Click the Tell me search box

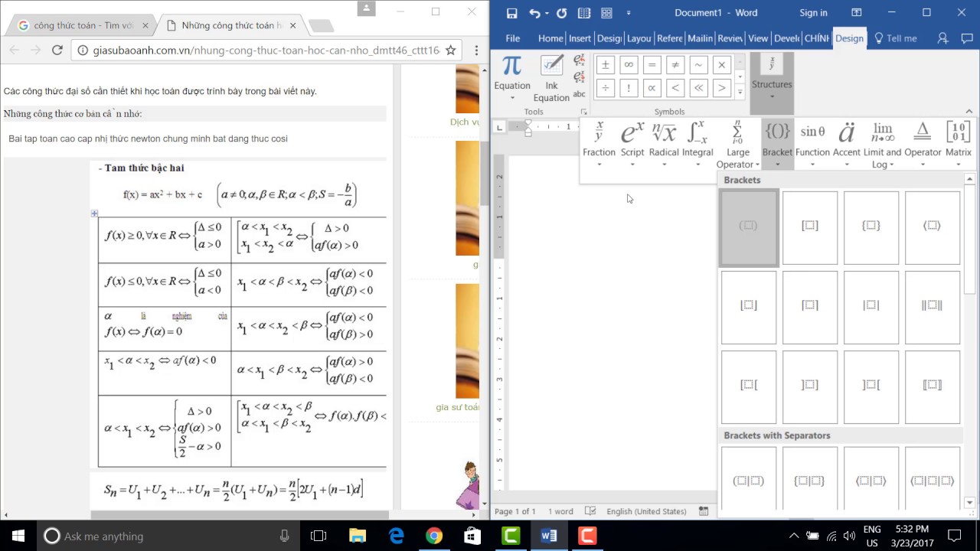(x=896, y=38)
